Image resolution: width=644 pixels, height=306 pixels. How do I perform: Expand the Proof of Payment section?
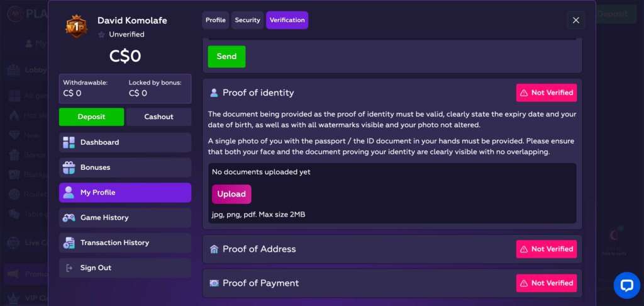click(x=392, y=283)
